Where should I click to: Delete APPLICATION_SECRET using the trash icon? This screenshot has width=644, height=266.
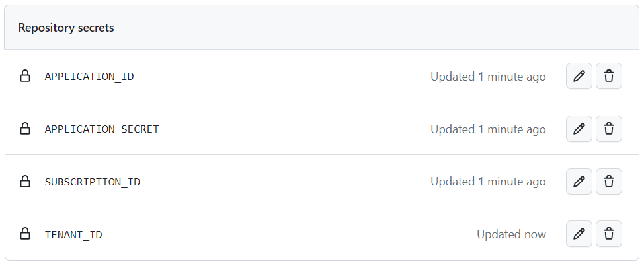point(609,129)
